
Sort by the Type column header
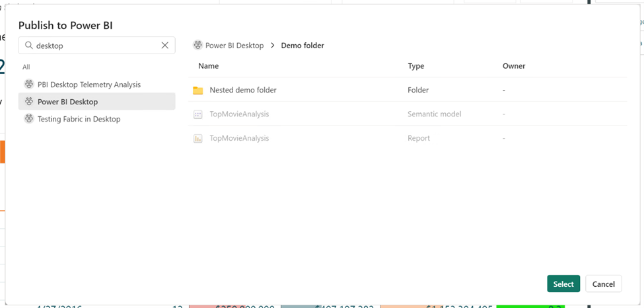(416, 66)
